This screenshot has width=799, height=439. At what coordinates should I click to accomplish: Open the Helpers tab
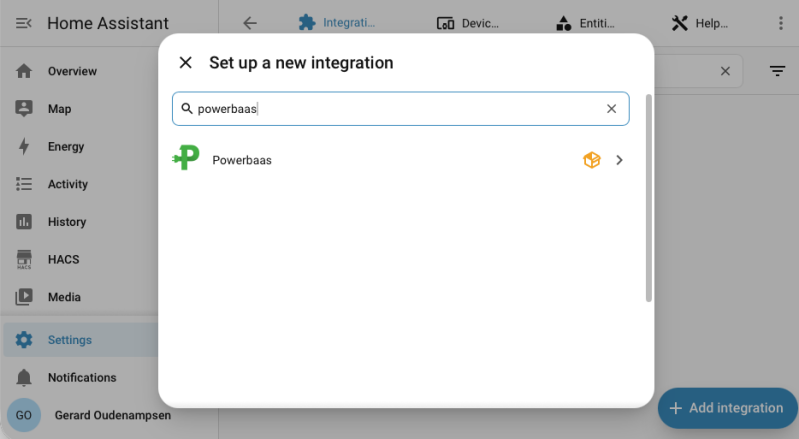(x=700, y=23)
